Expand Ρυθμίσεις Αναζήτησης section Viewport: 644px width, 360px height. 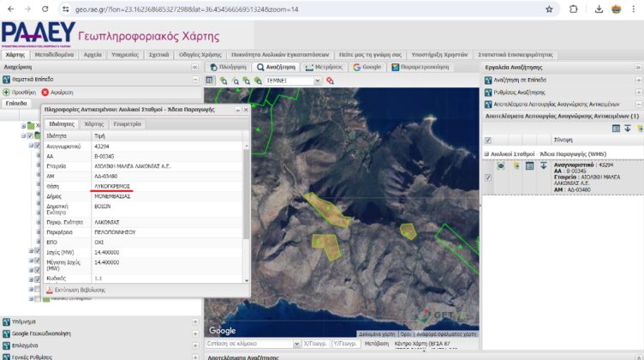click(639, 92)
